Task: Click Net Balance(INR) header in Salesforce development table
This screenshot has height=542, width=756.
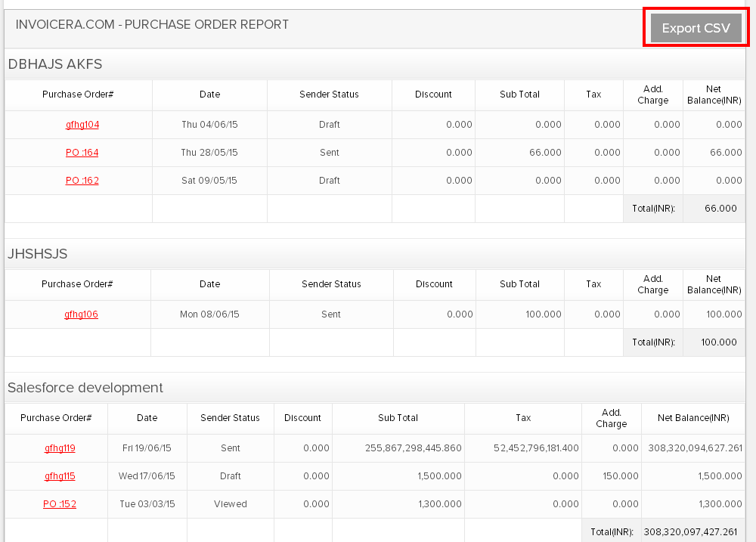Action: (693, 418)
